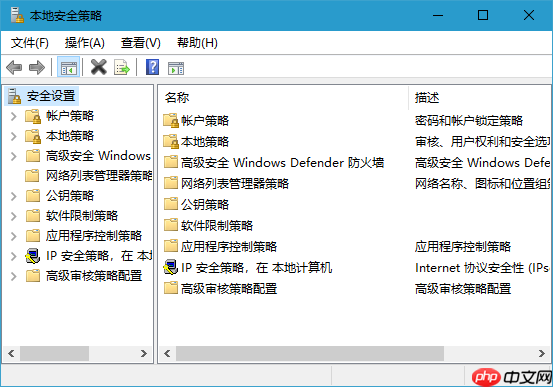Open the 帮助(H) menu
Image resolution: width=553 pixels, height=387 pixels.
click(197, 43)
